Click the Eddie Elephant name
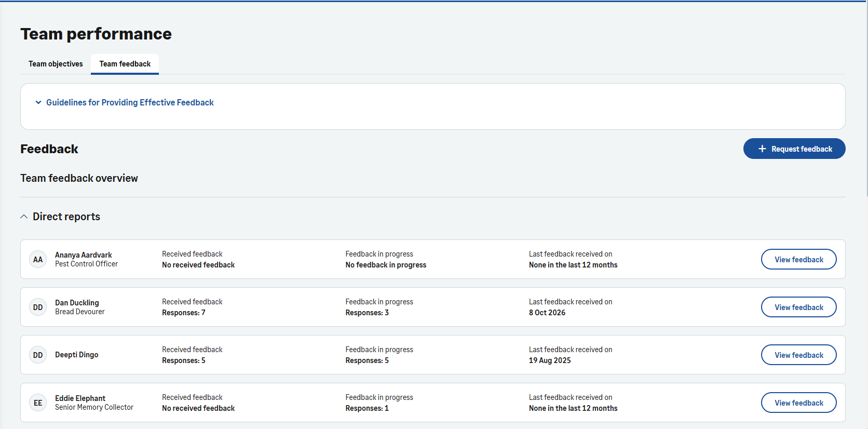 (80, 398)
